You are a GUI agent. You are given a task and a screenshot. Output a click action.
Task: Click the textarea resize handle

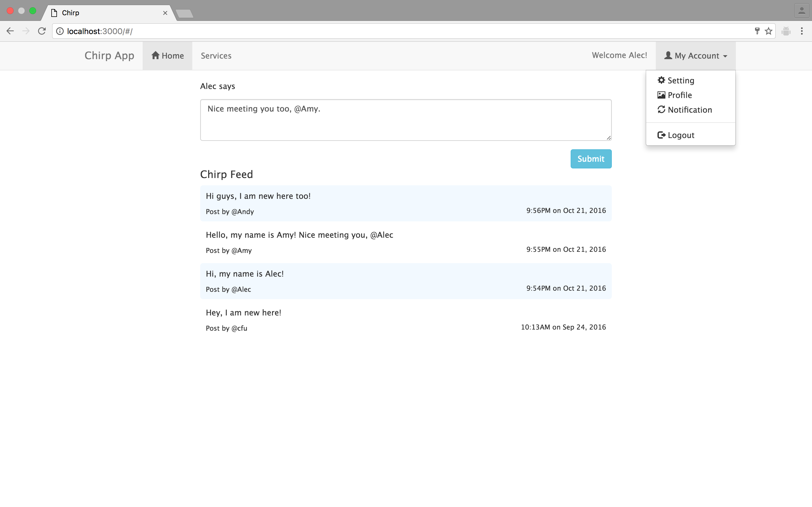point(609,138)
